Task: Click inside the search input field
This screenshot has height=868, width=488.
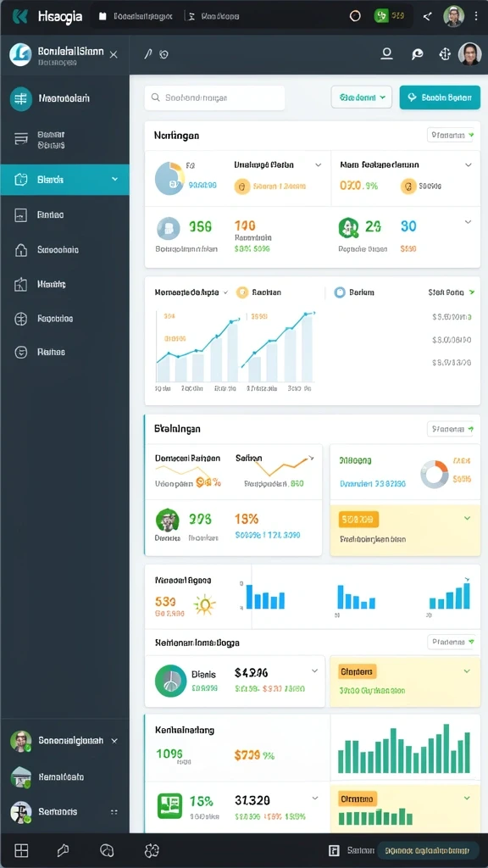Action: 214,98
